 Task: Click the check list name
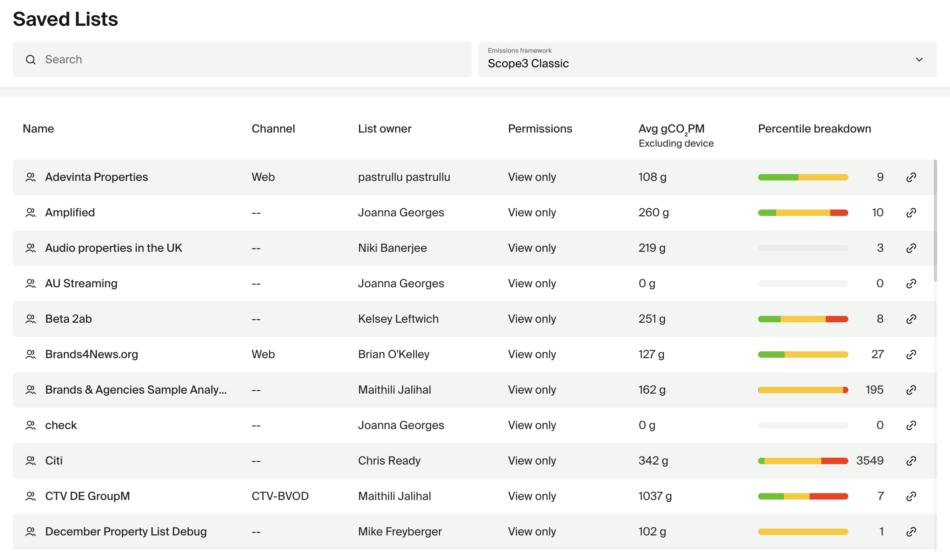coord(60,425)
